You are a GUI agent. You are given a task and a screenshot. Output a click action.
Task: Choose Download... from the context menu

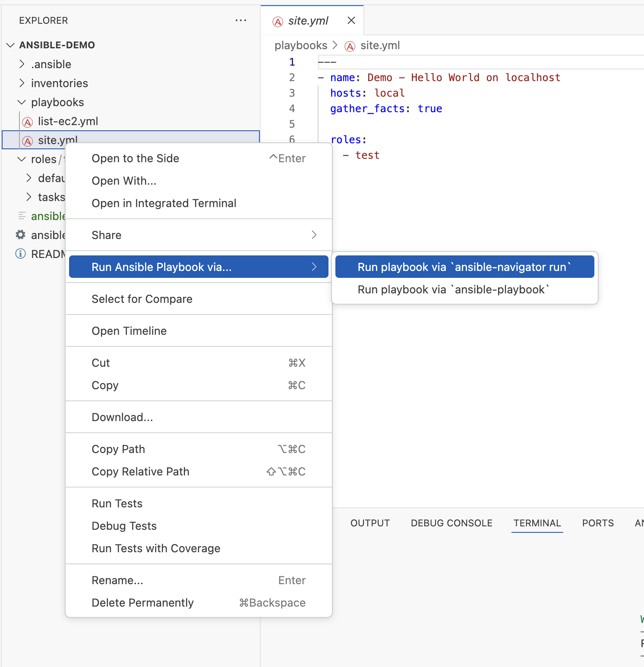[199, 417]
